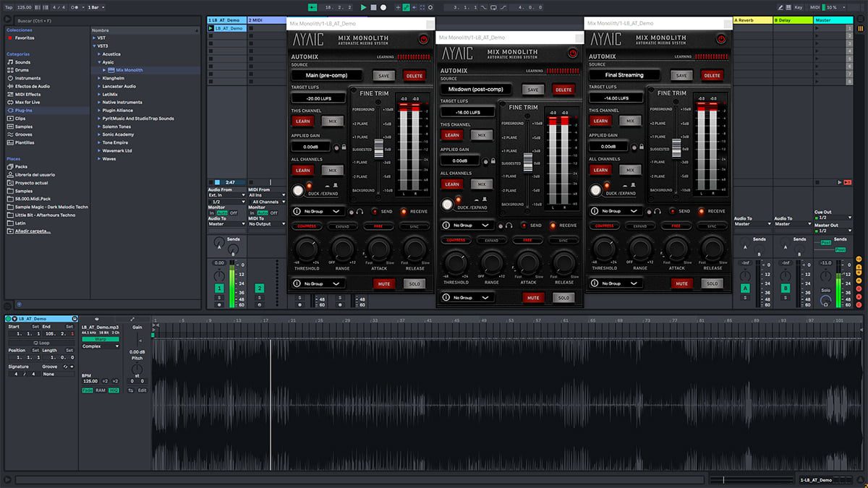Click the Grooves category icon in browser

coord(9,134)
